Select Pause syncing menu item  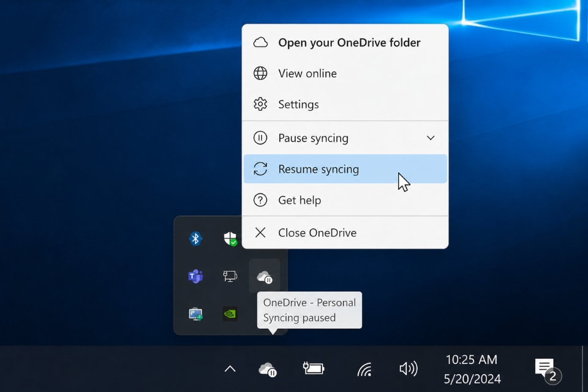(345, 138)
